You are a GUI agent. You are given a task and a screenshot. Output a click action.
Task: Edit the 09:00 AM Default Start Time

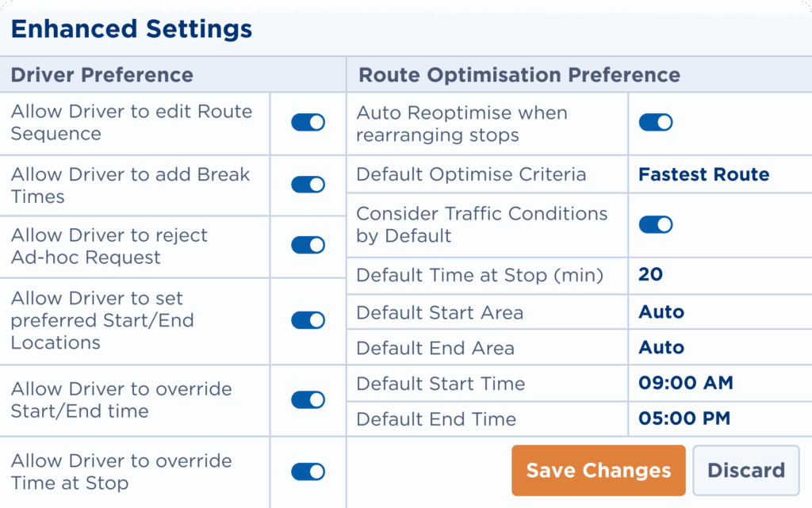point(685,384)
